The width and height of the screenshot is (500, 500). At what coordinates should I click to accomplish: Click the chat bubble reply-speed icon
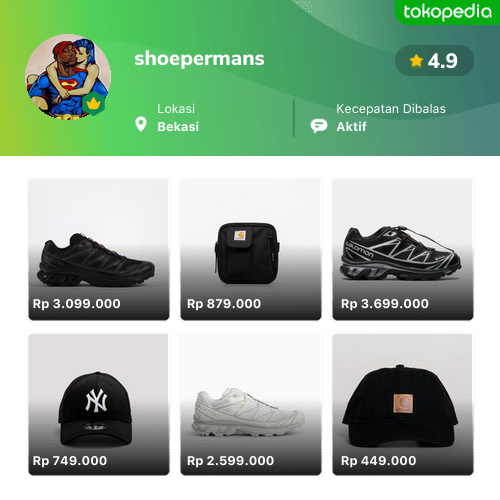[319, 126]
